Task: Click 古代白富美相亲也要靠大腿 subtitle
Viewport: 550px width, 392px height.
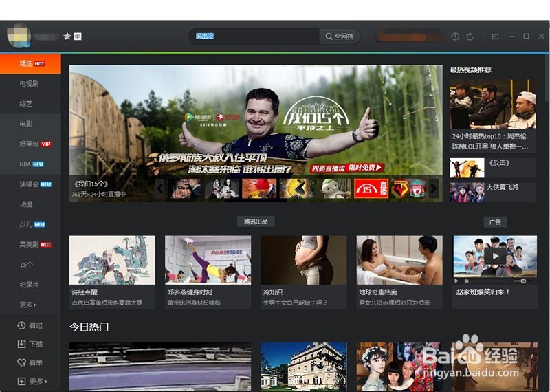Action: [x=107, y=303]
